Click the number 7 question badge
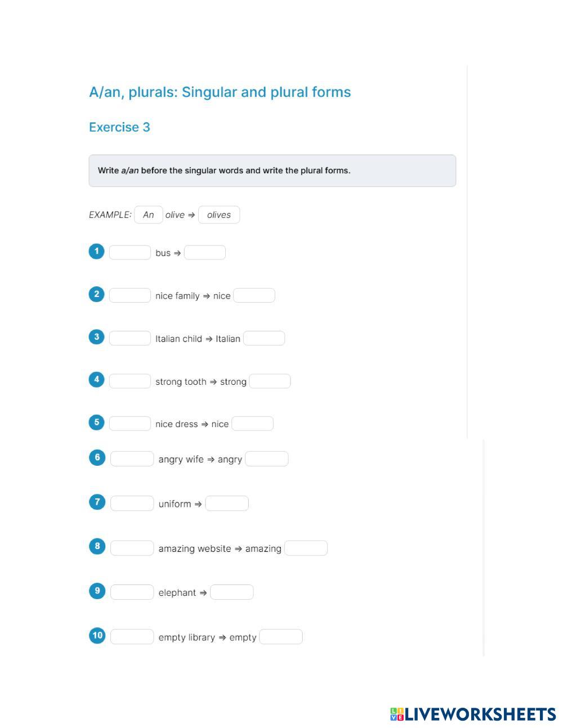563x728 pixels. 97,502
